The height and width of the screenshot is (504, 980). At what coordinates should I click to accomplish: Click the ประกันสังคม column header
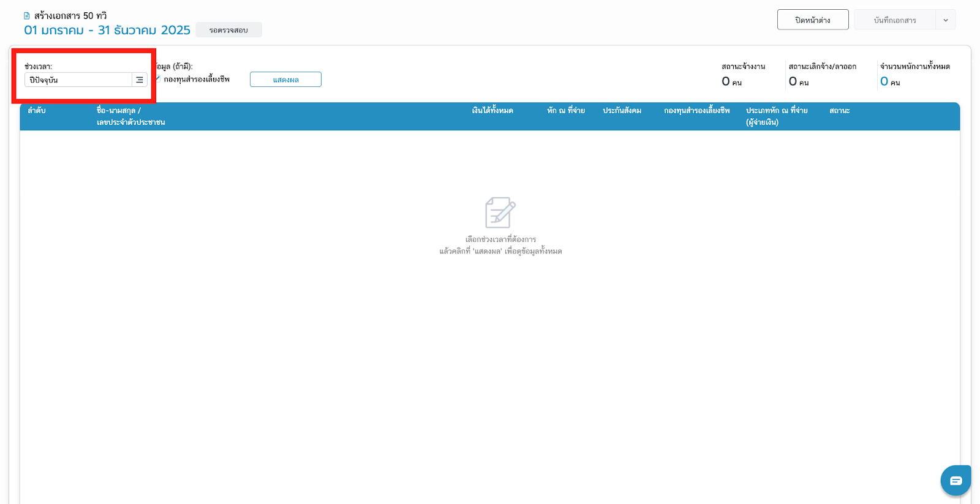[x=622, y=111]
